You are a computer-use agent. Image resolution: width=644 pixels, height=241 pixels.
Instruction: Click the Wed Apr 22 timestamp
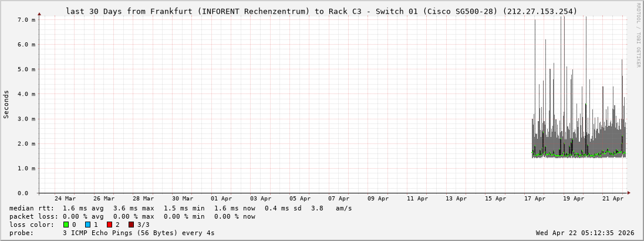pyautogui.click(x=585, y=233)
